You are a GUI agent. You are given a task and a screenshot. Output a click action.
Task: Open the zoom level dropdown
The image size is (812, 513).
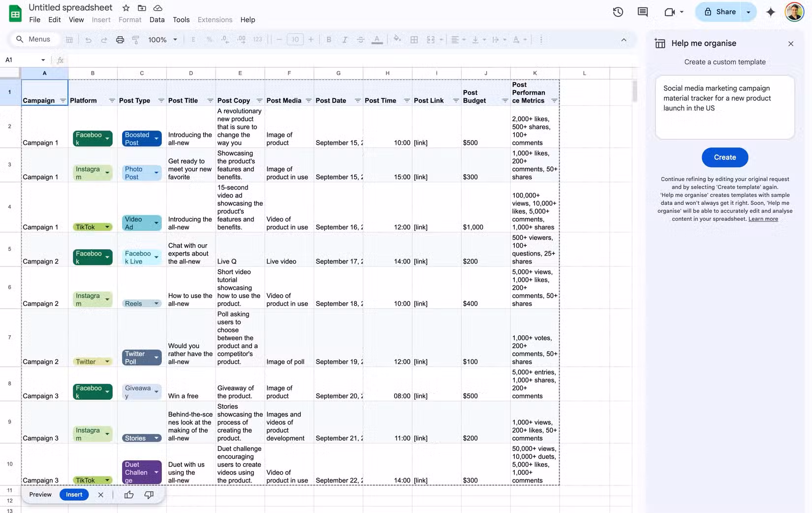click(162, 39)
